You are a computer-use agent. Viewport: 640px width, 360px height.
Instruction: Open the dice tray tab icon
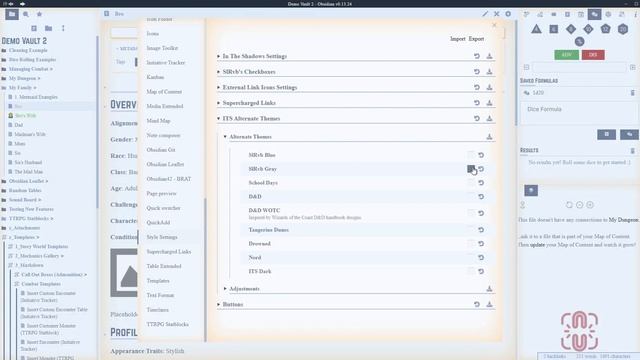(594, 14)
